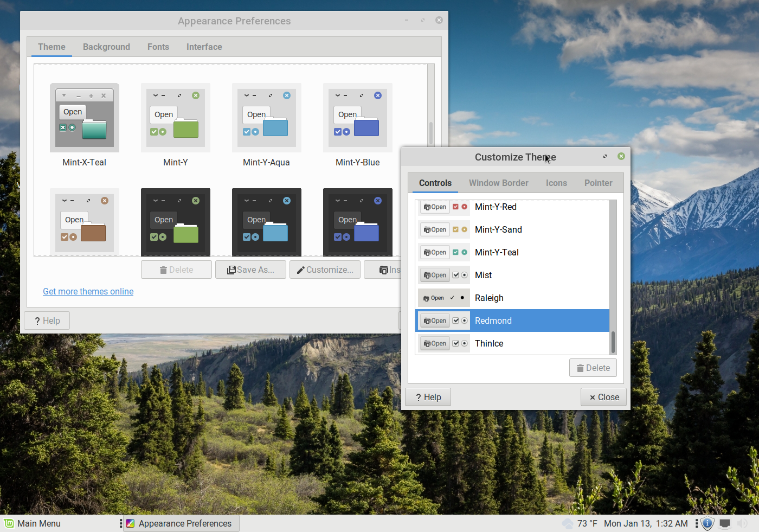Switch to Window Border tab
The width and height of the screenshot is (759, 532).
pos(498,183)
